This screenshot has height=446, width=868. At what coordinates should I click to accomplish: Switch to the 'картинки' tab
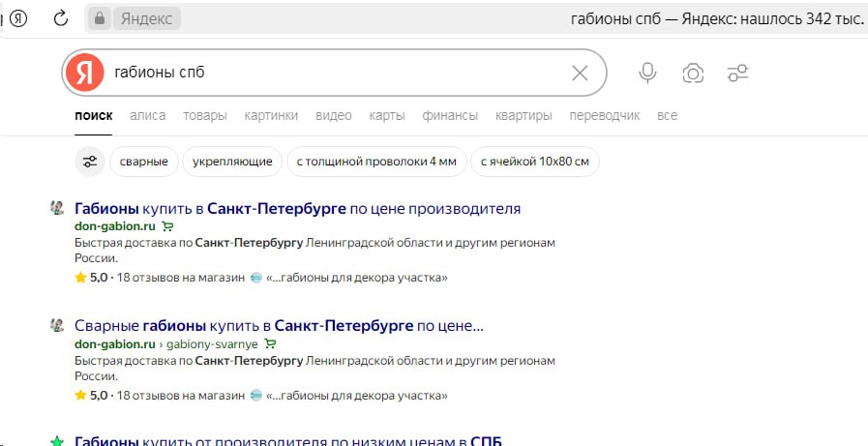(271, 115)
